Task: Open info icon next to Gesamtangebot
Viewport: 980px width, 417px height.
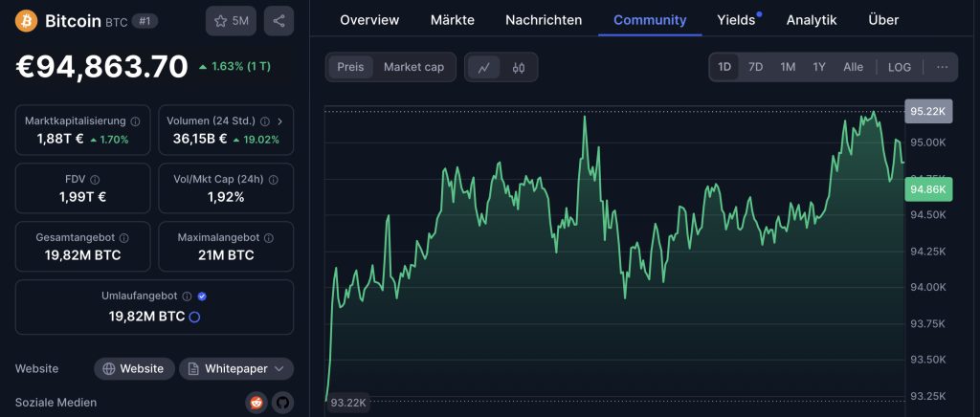Action: [x=124, y=238]
